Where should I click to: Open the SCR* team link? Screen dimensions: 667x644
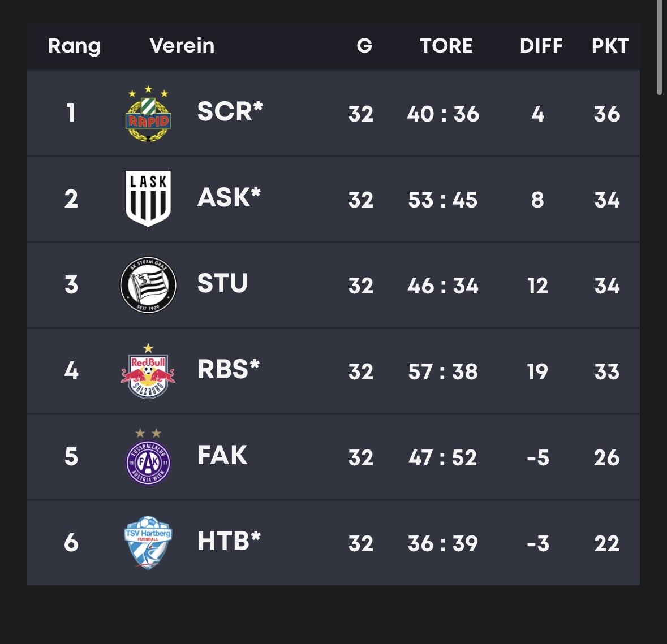[x=230, y=112]
